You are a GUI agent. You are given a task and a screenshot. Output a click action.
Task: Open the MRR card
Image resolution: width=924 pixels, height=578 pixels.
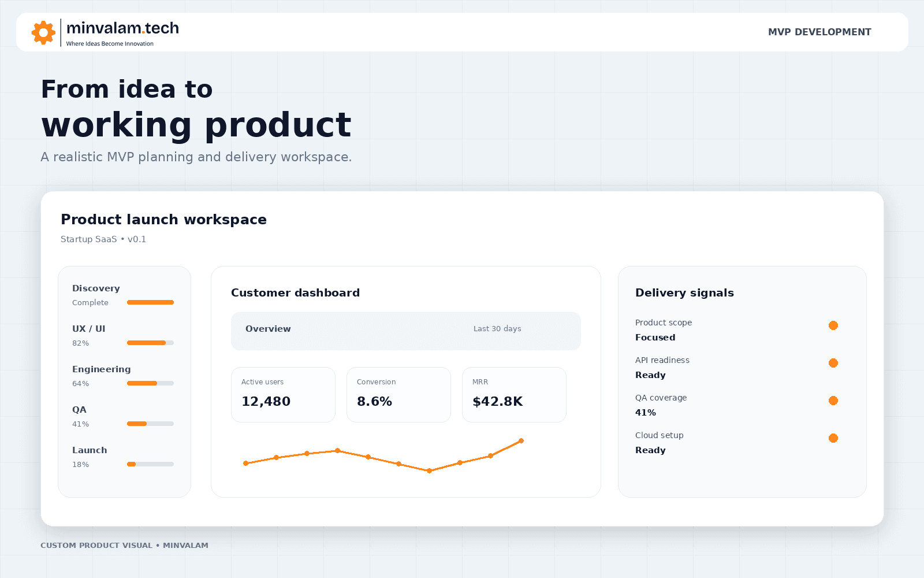pos(514,395)
